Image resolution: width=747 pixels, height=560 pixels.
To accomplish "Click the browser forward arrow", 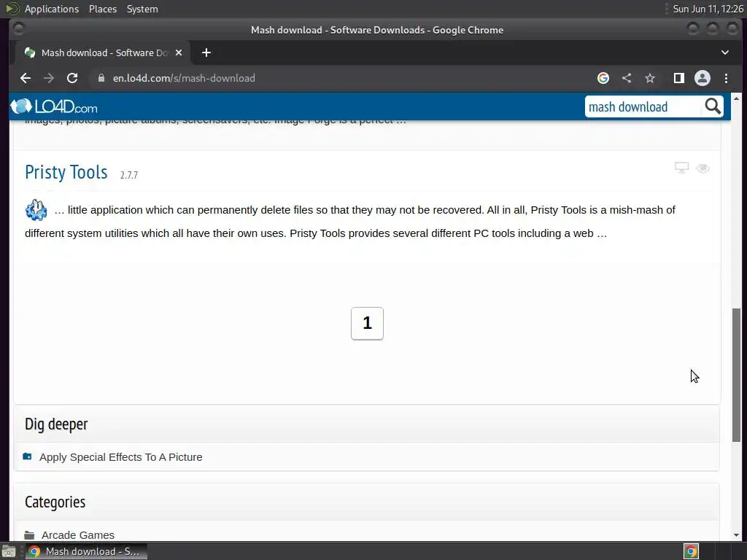I will coord(49,78).
